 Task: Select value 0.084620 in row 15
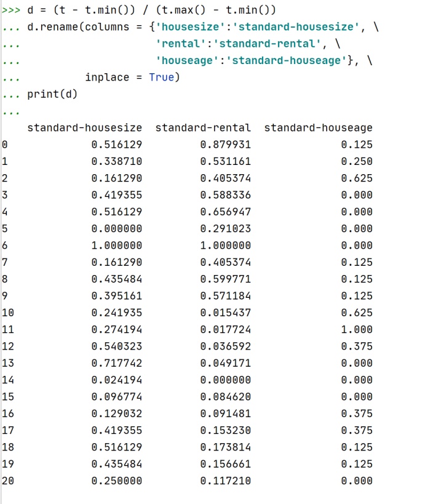(x=225, y=397)
